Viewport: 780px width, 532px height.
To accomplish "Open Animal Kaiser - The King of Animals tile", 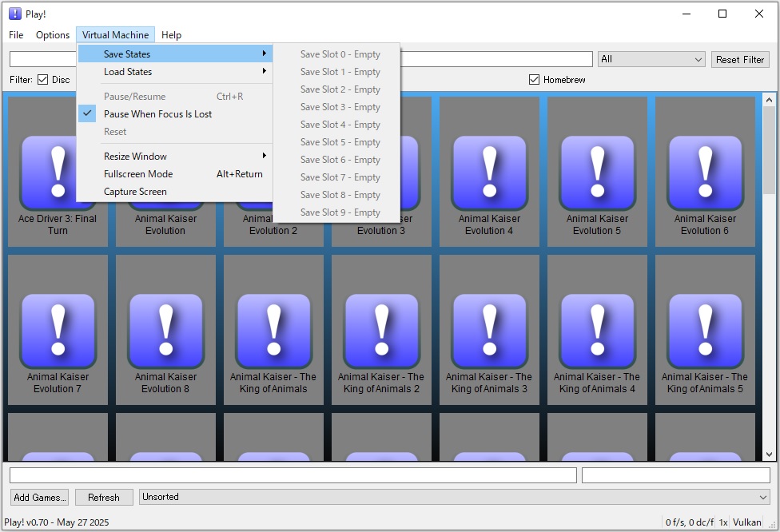I will point(273,330).
